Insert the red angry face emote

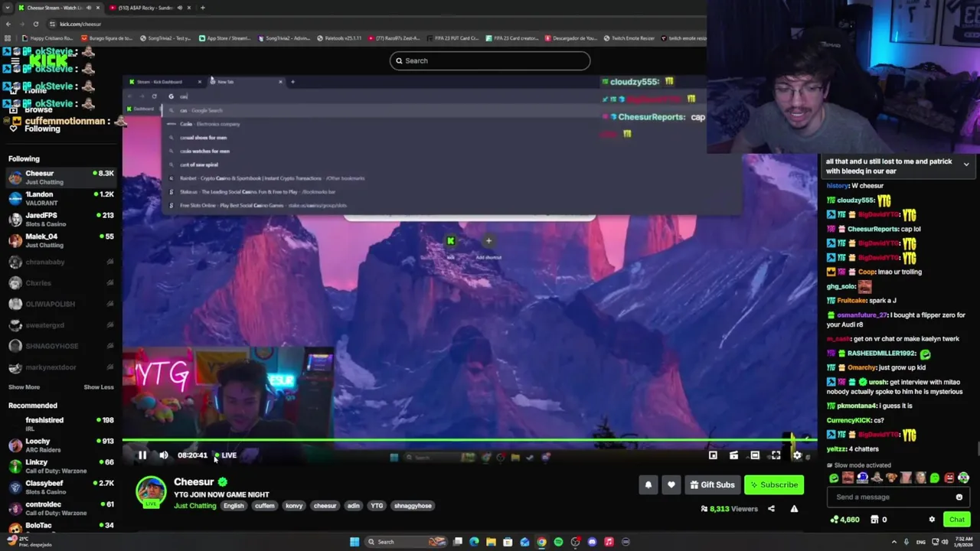949,478
